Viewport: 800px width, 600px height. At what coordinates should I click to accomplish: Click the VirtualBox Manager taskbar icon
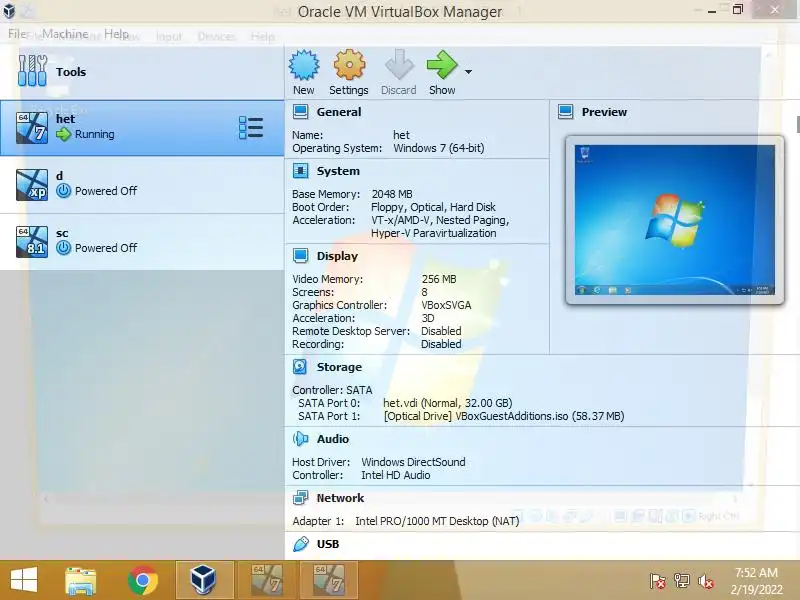coord(205,580)
